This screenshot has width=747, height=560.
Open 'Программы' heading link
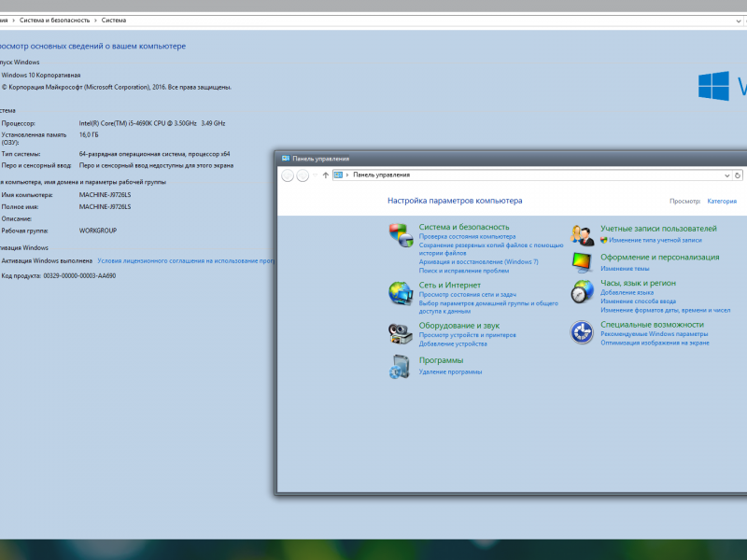pyautogui.click(x=441, y=360)
